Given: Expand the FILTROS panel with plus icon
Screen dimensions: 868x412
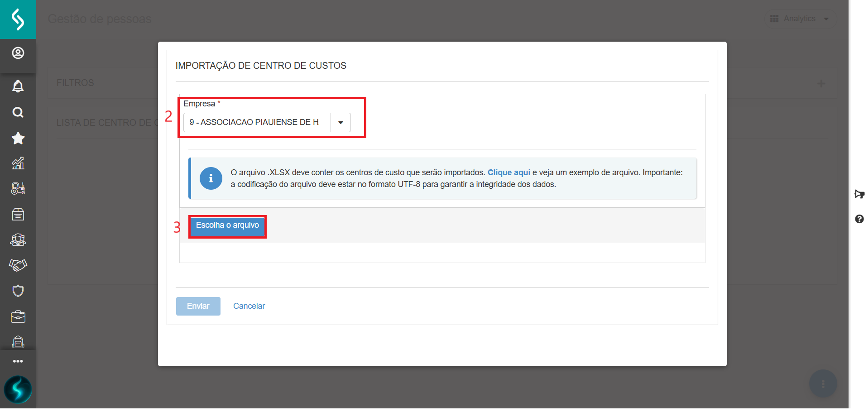Looking at the screenshot, I should (x=821, y=83).
